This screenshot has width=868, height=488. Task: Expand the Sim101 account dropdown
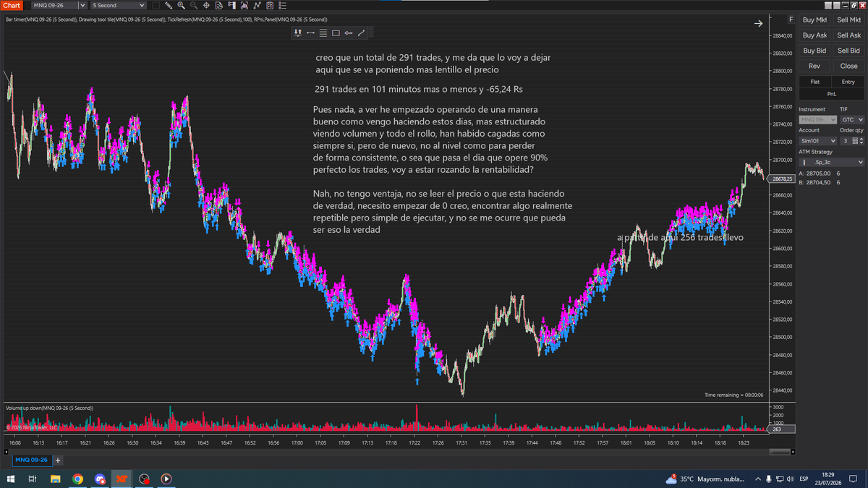click(x=817, y=141)
